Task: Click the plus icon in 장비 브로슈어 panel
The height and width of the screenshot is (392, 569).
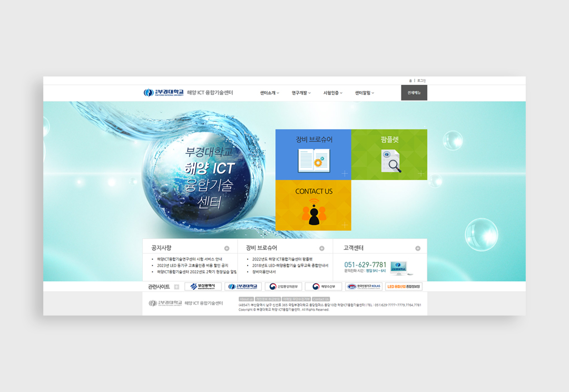Action: (321, 248)
